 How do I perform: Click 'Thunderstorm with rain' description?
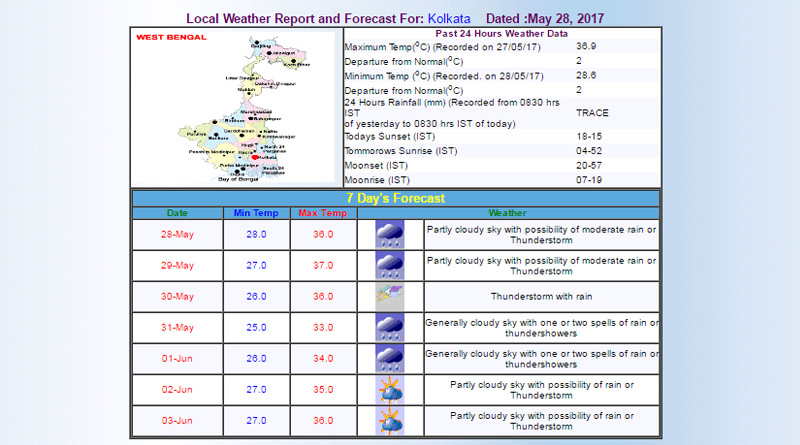(541, 296)
